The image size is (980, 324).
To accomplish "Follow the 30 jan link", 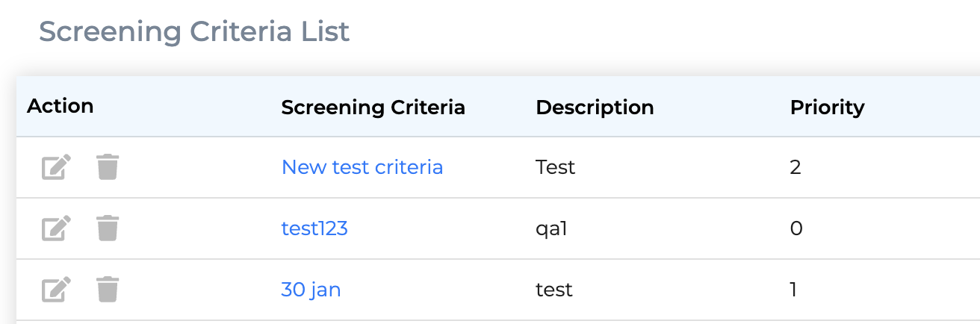I will pyautogui.click(x=311, y=290).
